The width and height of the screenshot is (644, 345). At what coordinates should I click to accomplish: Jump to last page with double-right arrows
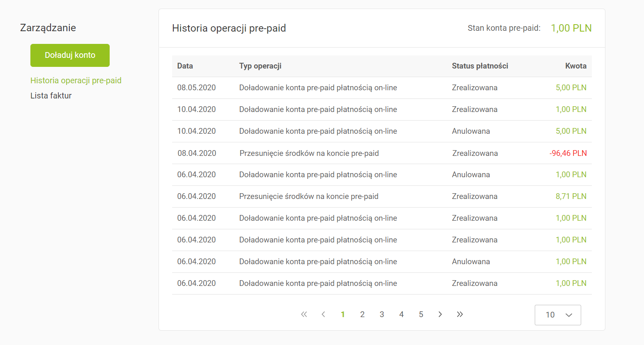[460, 314]
